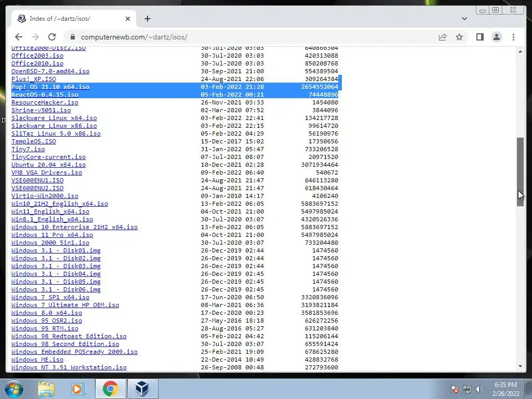The height and width of the screenshot is (399, 532).
Task: Click ResourceHacker.iso link
Action: [x=45, y=102]
